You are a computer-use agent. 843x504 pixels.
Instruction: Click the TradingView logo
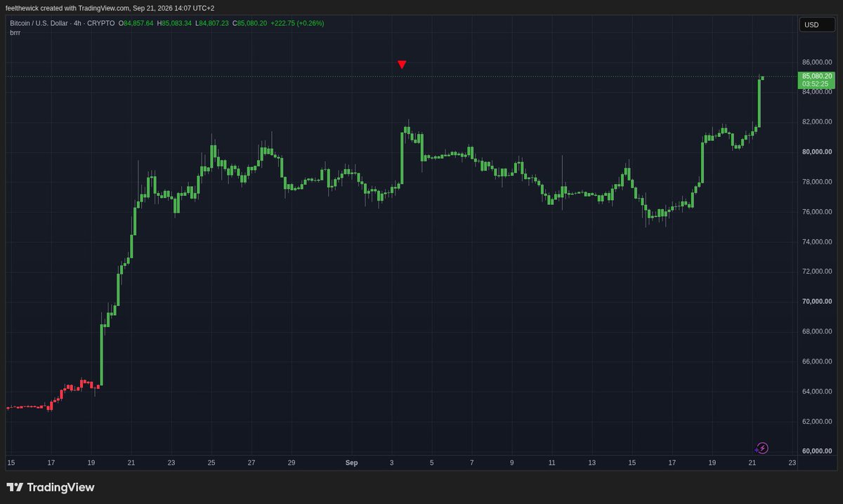(x=51, y=487)
